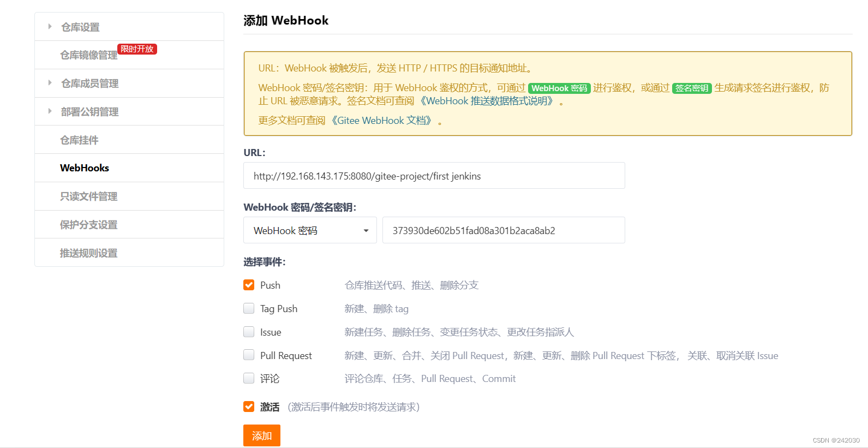Click the Pull Request label text
This screenshot has width=868, height=448.
tap(286, 356)
